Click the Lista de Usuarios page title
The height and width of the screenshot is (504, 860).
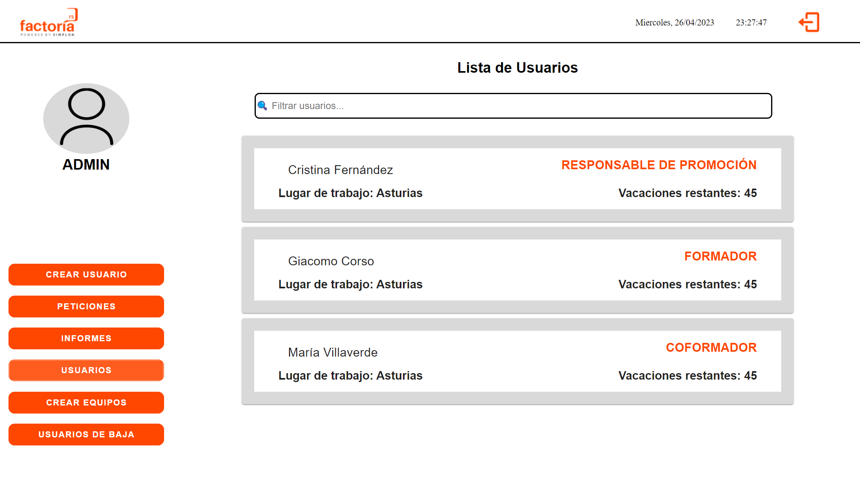tap(517, 67)
